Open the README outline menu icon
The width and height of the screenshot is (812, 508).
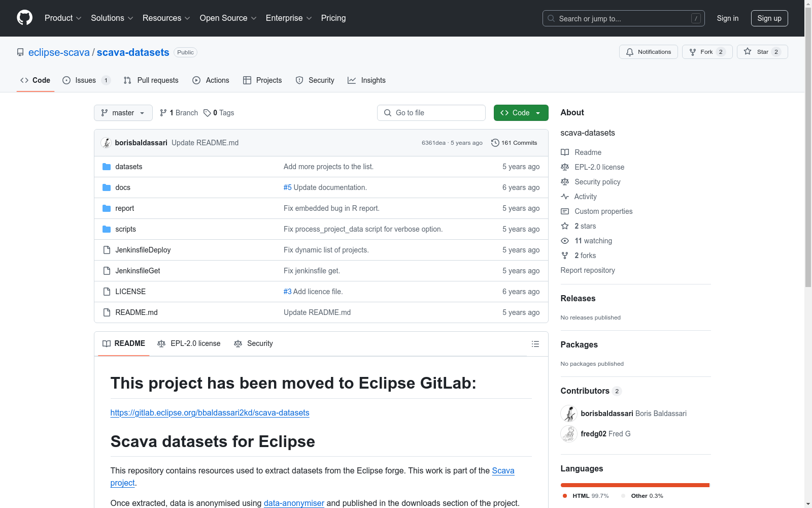click(535, 344)
